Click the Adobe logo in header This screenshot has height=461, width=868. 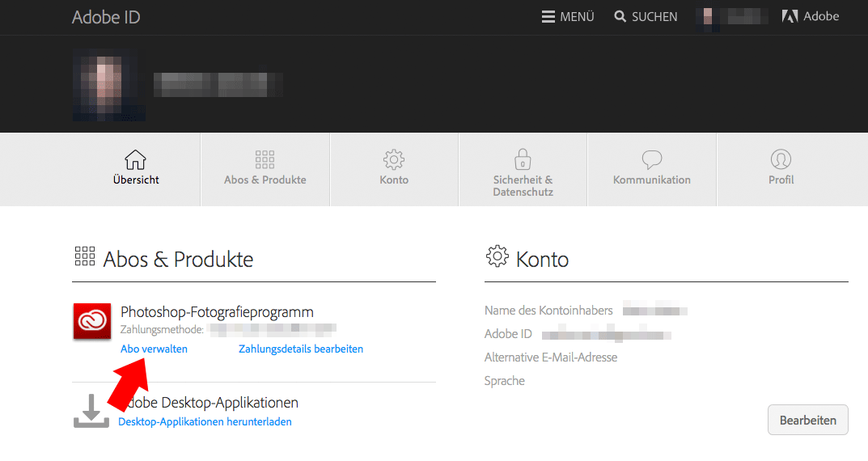(790, 17)
